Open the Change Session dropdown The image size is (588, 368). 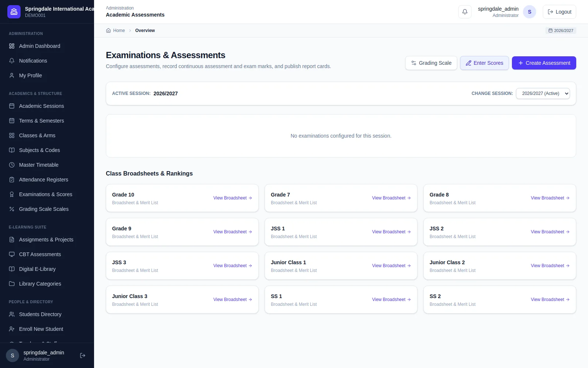[543, 93]
